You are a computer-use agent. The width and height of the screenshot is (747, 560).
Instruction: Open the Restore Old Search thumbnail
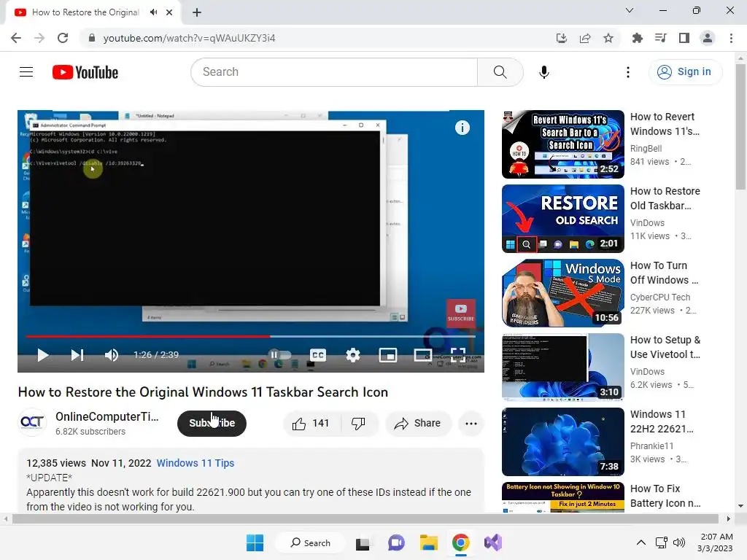(x=563, y=219)
